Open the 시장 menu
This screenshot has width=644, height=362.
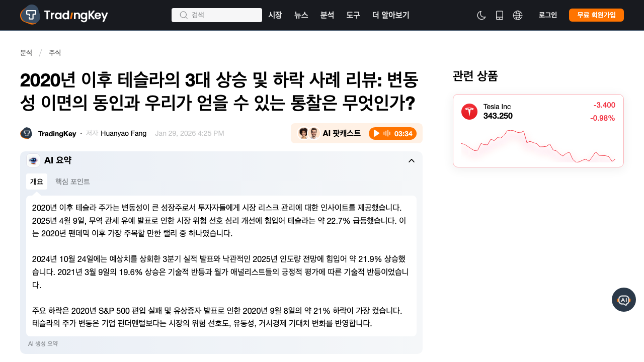(275, 15)
